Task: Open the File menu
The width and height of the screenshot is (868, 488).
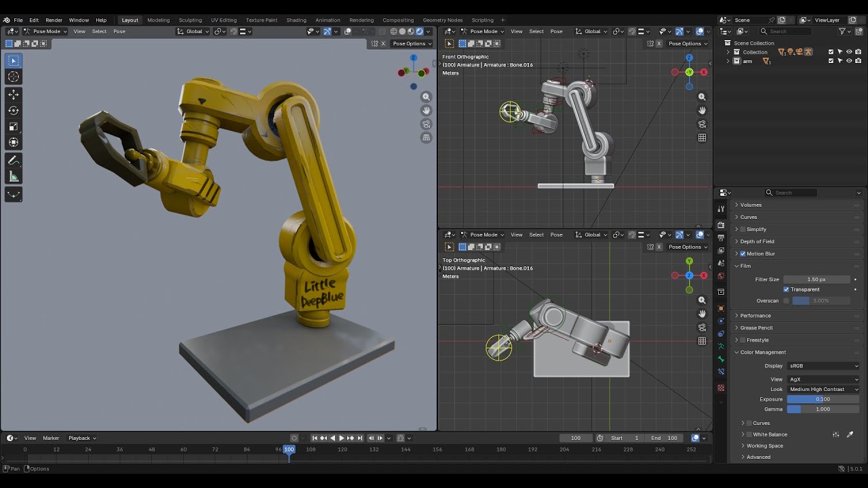Action: (18, 20)
